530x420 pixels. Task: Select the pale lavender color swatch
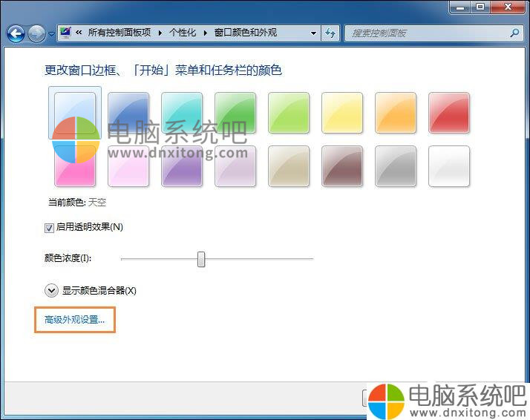pos(235,166)
